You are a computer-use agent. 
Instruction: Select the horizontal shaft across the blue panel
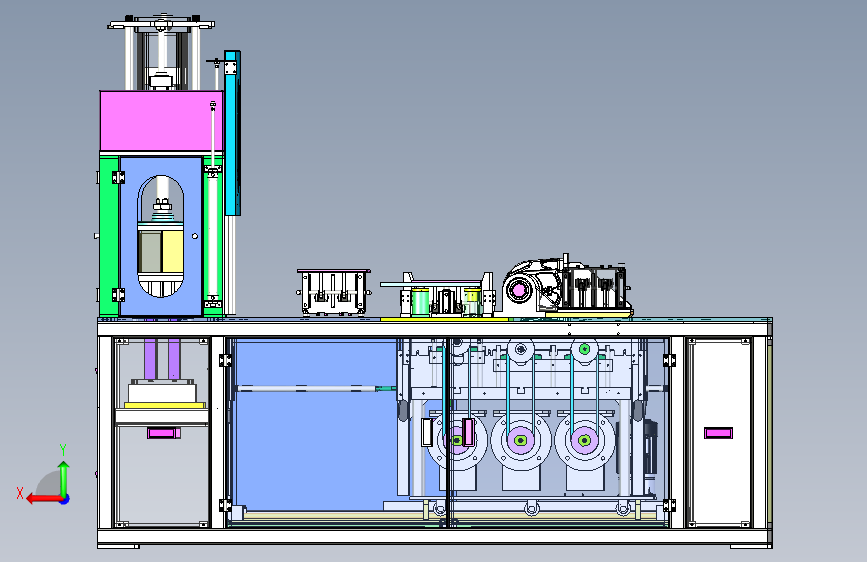pyautogui.click(x=316, y=389)
